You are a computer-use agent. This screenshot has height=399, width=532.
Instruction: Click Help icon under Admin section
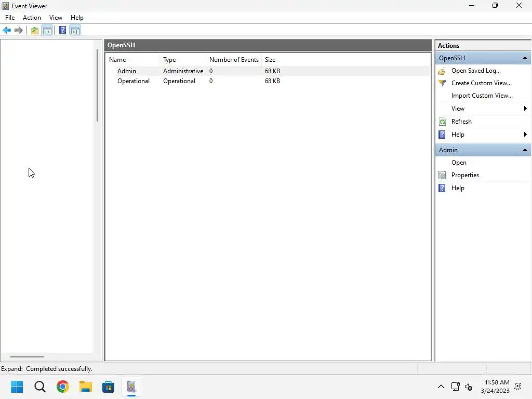point(442,188)
